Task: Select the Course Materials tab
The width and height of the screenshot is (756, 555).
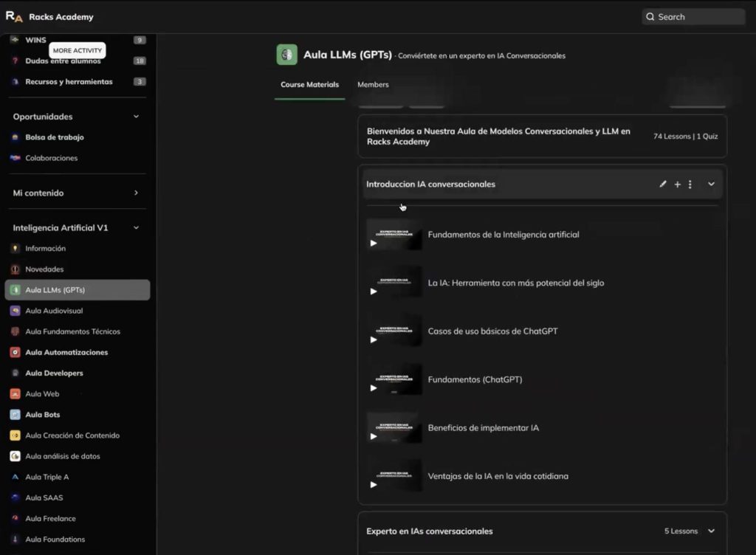Action: (309, 85)
